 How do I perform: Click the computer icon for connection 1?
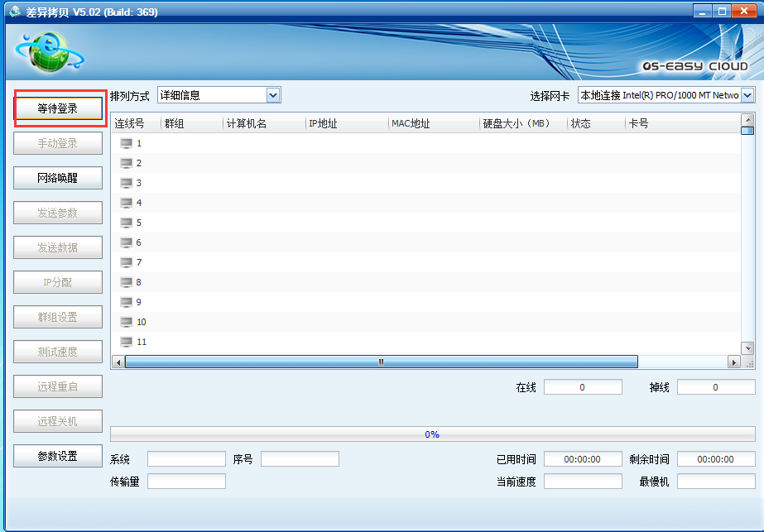point(127,143)
